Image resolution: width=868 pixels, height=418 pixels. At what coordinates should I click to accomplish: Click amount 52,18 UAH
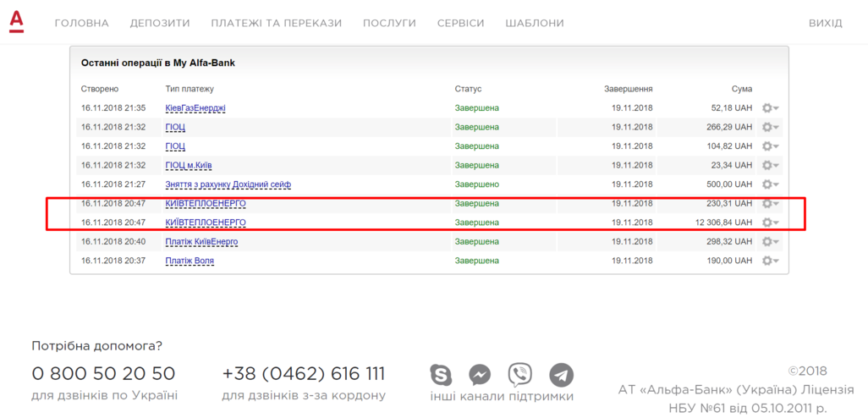(x=732, y=108)
